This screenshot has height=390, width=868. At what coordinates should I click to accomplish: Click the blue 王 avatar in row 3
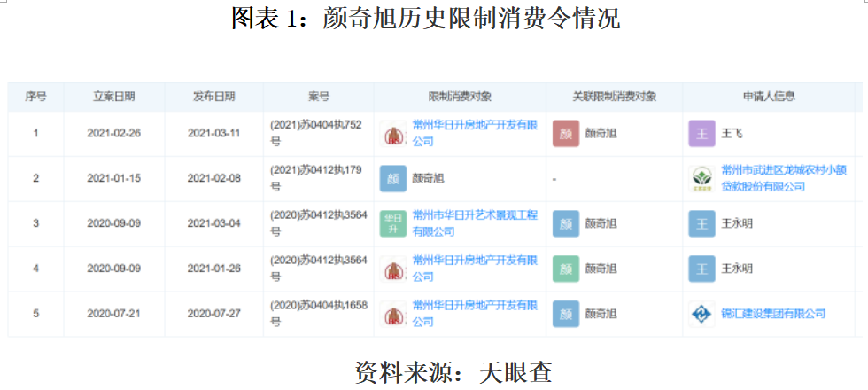701,223
